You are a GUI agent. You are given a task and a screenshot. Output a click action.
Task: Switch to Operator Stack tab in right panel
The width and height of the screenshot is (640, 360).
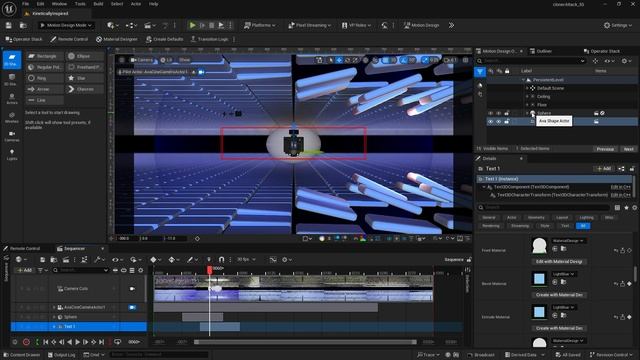pyautogui.click(x=602, y=51)
